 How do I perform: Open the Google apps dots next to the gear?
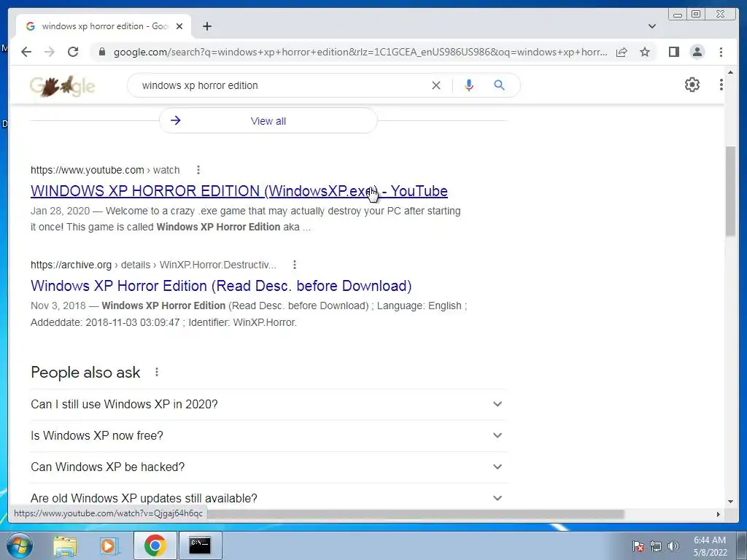click(721, 85)
